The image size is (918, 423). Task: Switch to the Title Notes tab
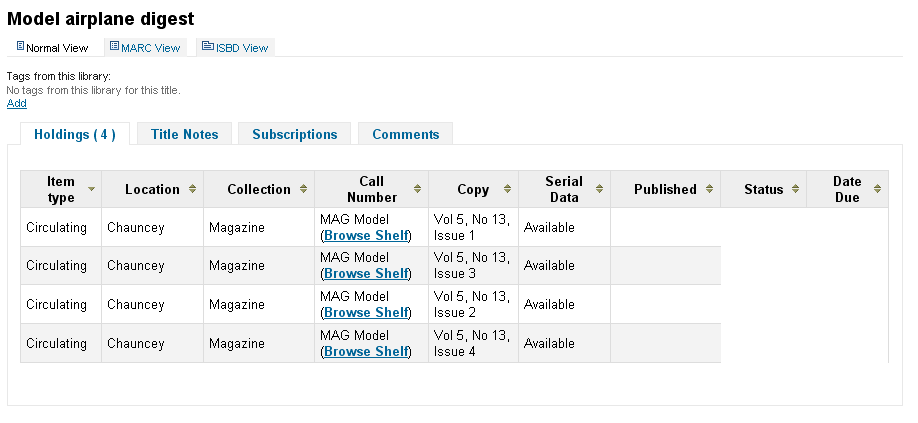tap(185, 134)
